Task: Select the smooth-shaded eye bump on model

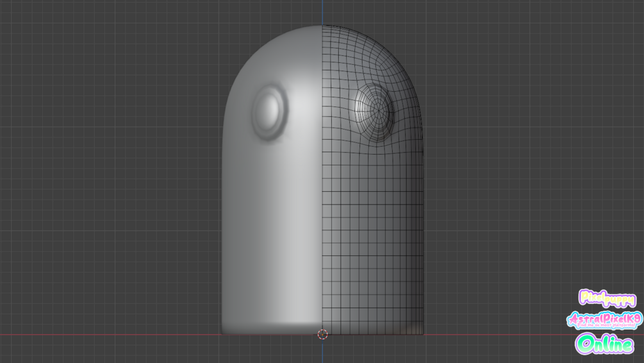Action: pyautogui.click(x=269, y=112)
